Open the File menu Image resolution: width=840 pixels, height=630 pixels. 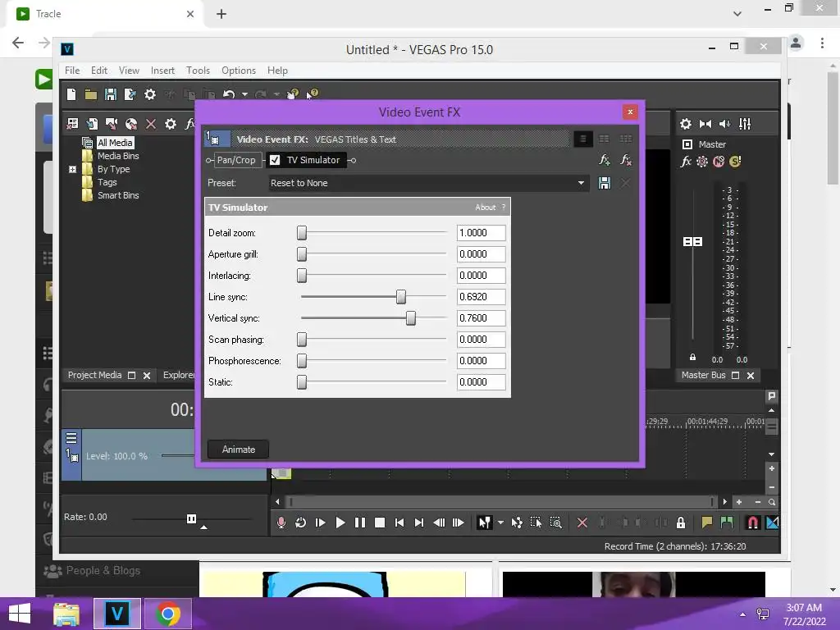point(72,71)
